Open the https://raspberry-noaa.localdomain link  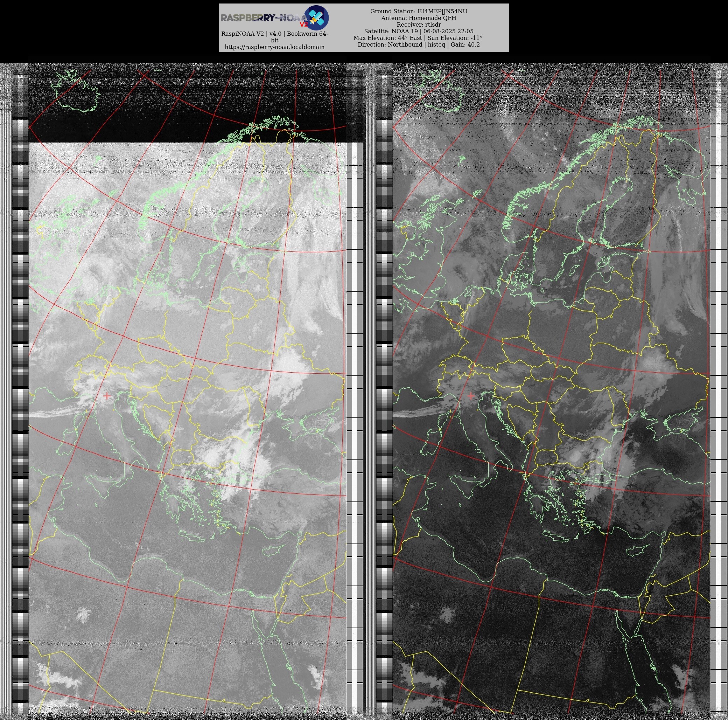point(275,47)
